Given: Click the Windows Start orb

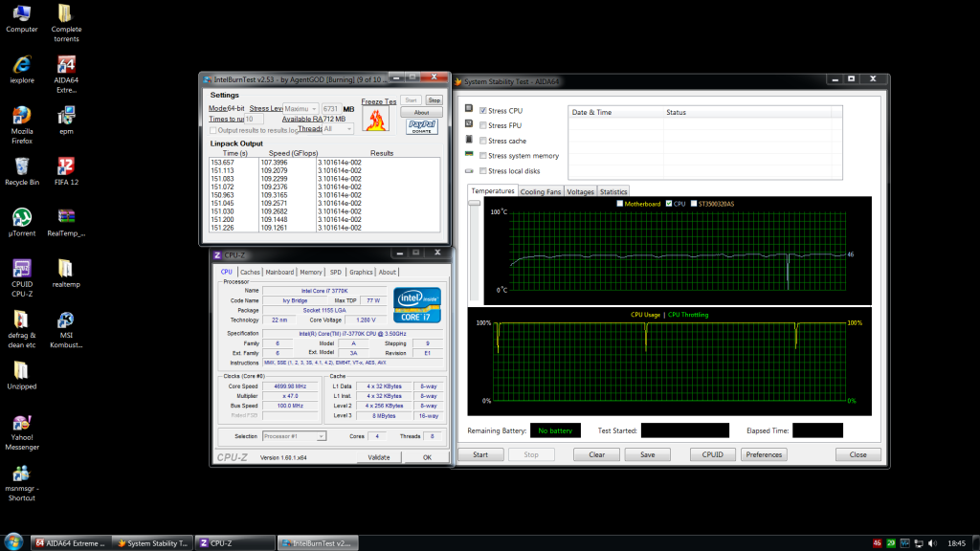Looking at the screenshot, I should pyautogui.click(x=13, y=541).
